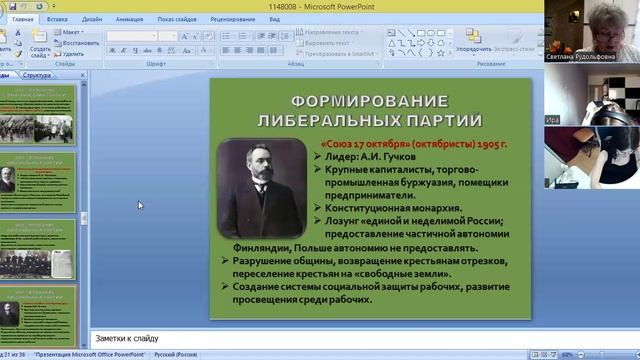The height and width of the screenshot is (360, 640).
Task: Clear all formatting with the eraser icon
Action: [209, 36]
